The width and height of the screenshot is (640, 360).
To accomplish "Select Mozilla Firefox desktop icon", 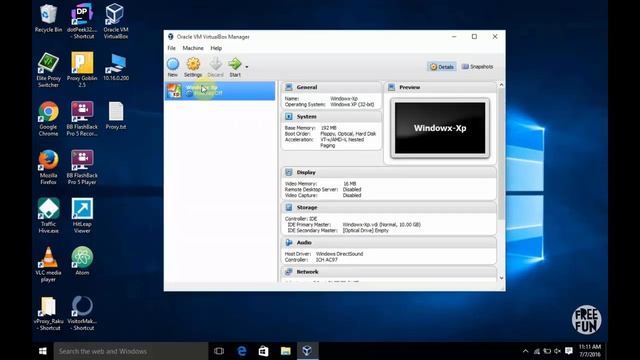I will (48, 167).
